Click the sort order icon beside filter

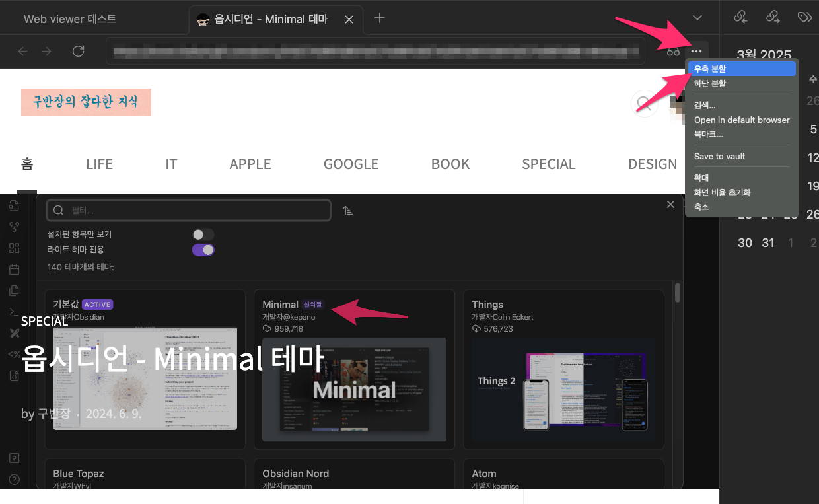[x=347, y=210]
